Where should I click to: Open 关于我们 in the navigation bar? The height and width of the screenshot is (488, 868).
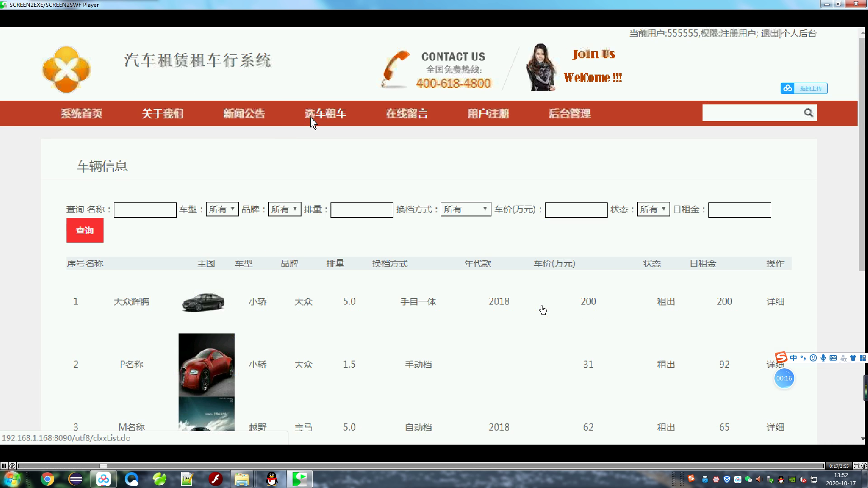(163, 113)
